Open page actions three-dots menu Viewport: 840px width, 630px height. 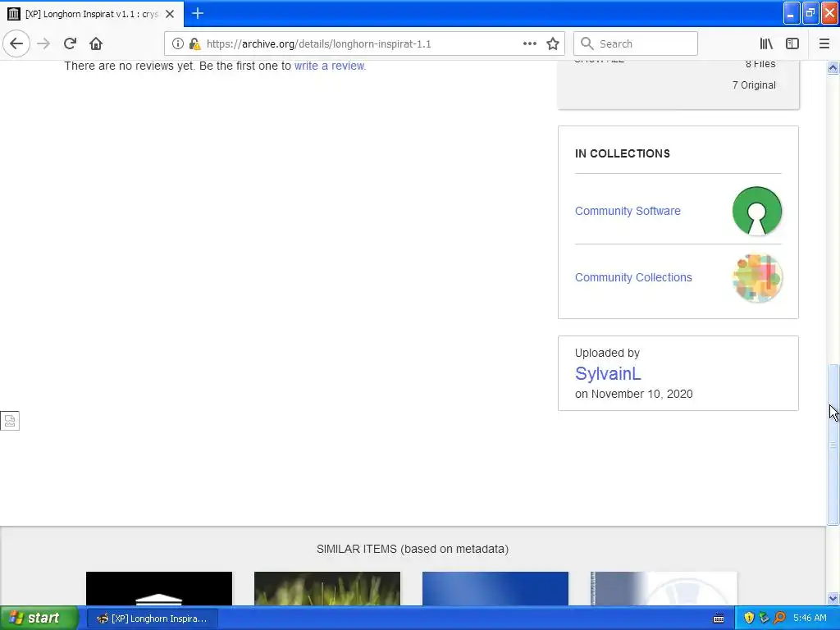529,43
